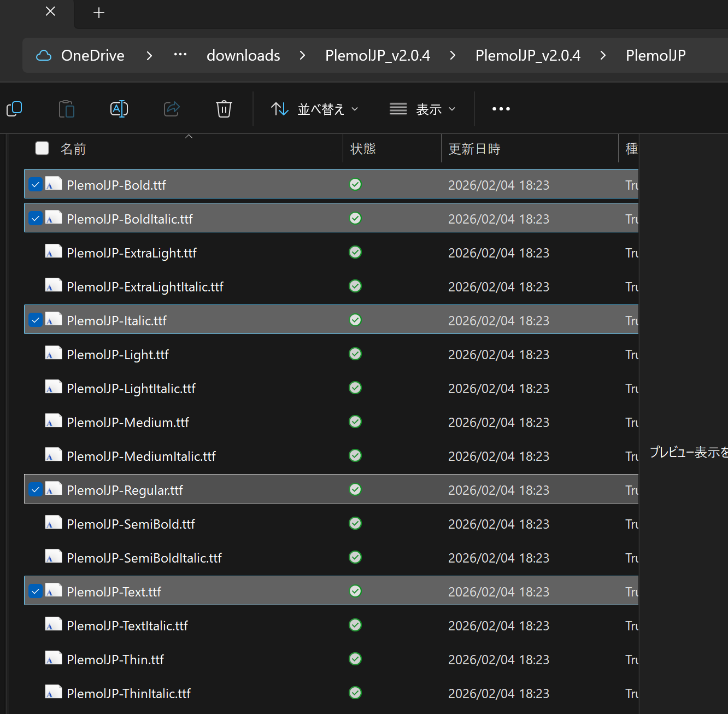The width and height of the screenshot is (728, 714).
Task: Click the 名前 column sort indicator arrow
Action: (189, 137)
